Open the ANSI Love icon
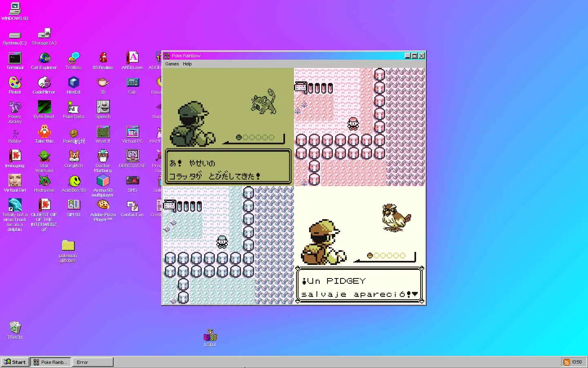588x368 pixels. (x=132, y=61)
